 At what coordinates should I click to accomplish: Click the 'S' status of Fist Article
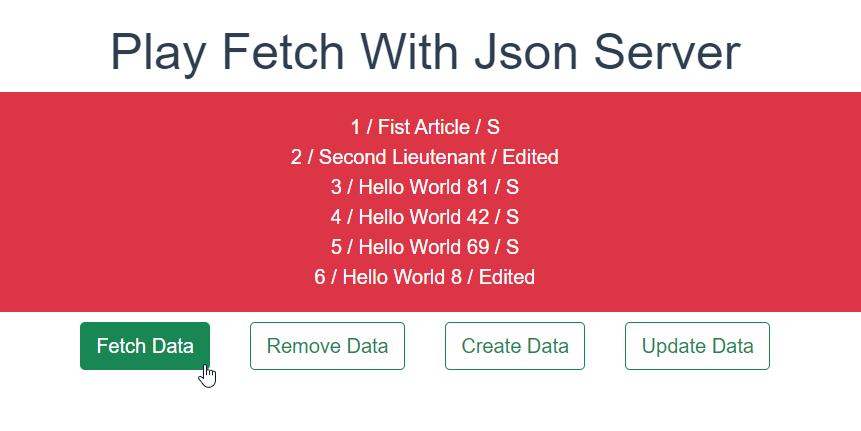[493, 127]
